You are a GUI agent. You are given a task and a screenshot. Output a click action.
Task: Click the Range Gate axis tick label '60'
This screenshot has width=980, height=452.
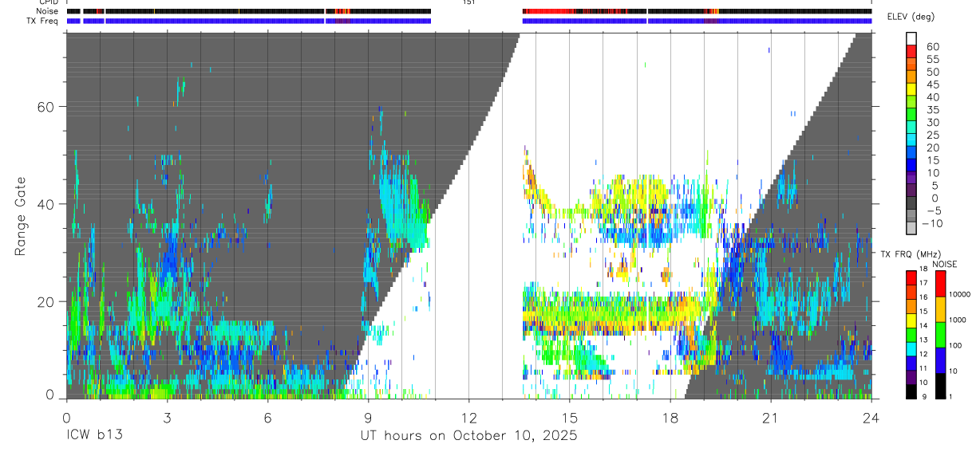[x=46, y=107]
